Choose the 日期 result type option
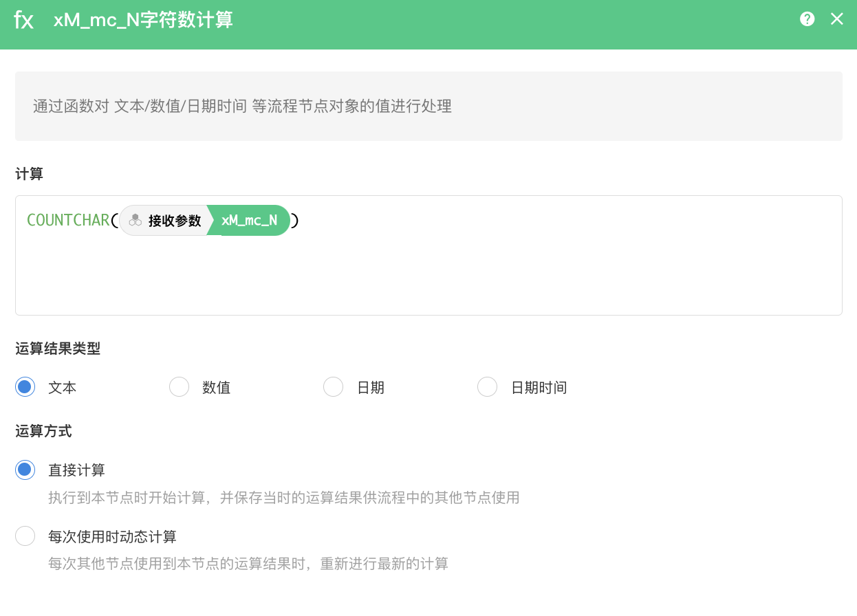 [334, 387]
